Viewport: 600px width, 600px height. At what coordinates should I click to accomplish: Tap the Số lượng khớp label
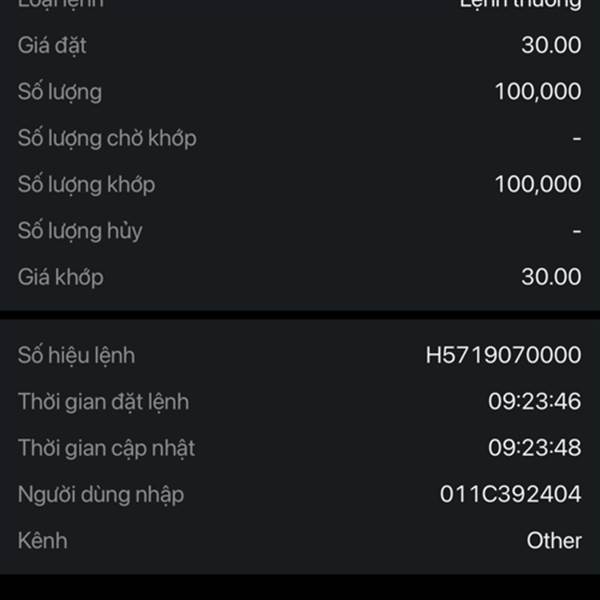(x=86, y=185)
